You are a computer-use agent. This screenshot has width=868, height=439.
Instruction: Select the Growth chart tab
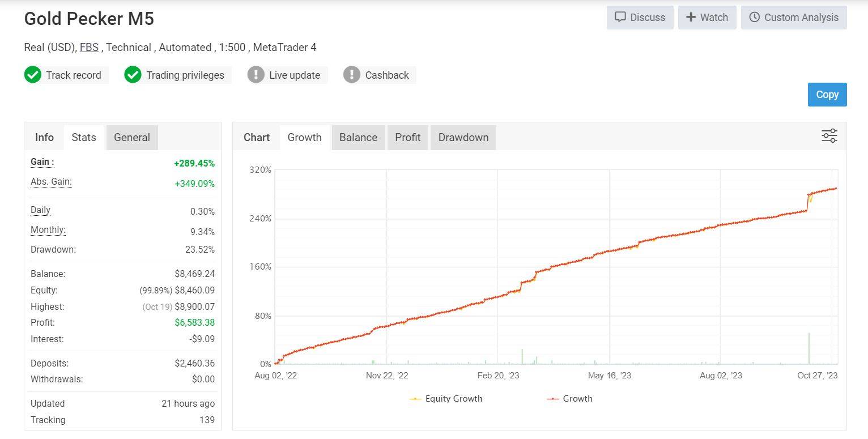coord(304,138)
